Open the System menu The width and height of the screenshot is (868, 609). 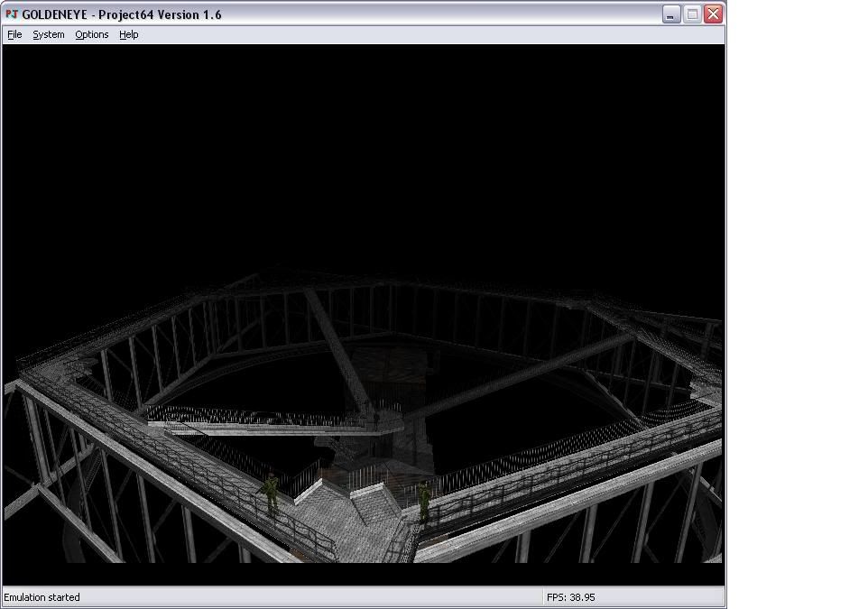pos(49,34)
